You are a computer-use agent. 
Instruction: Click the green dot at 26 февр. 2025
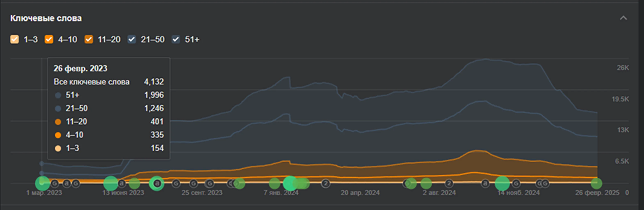point(596,184)
